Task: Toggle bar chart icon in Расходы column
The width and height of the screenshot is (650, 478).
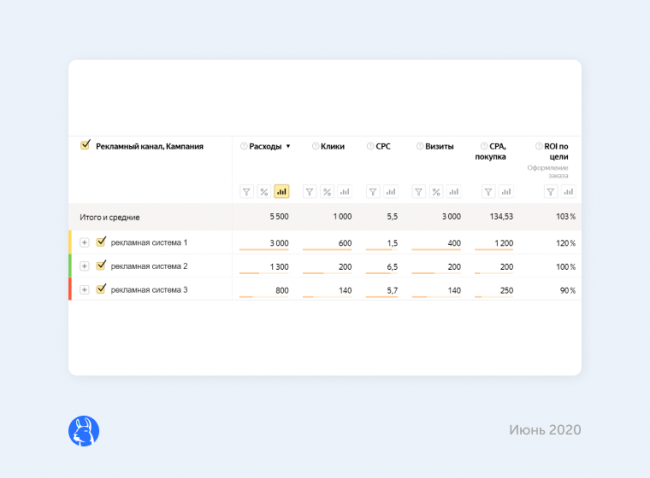Action: (282, 192)
